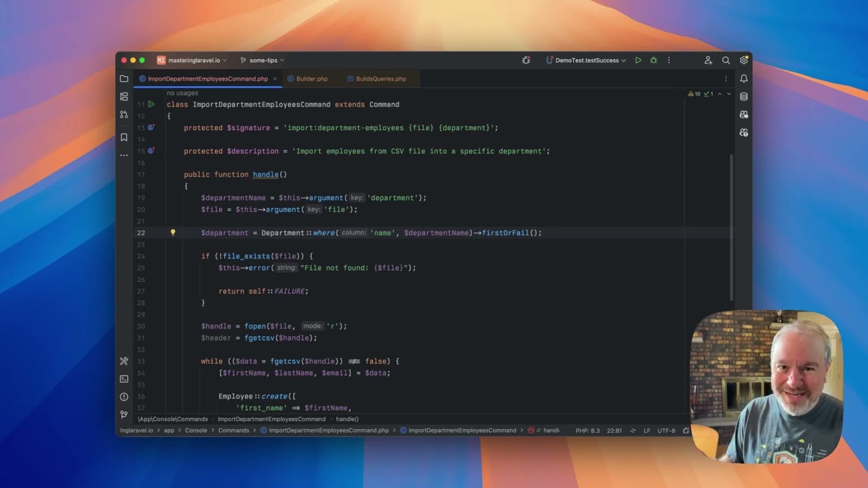Click run gutter icon on line 11
Image resolution: width=868 pixels, height=488 pixels.
click(x=151, y=104)
